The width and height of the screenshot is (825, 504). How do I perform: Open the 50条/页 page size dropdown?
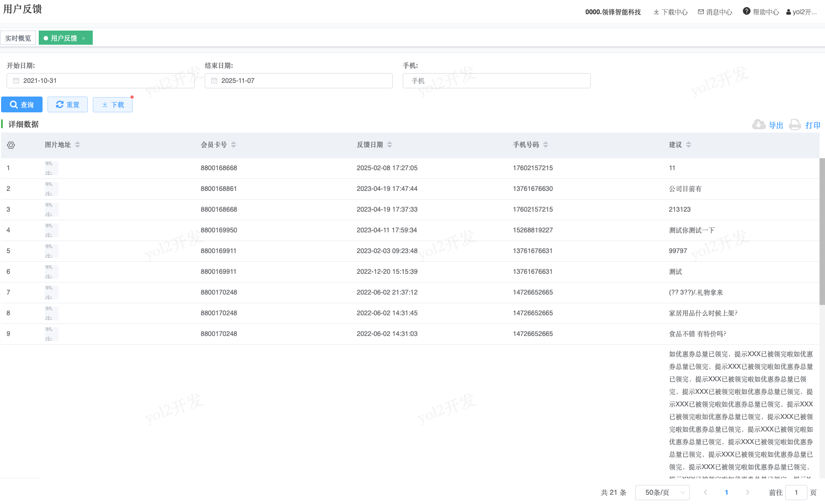(x=662, y=493)
